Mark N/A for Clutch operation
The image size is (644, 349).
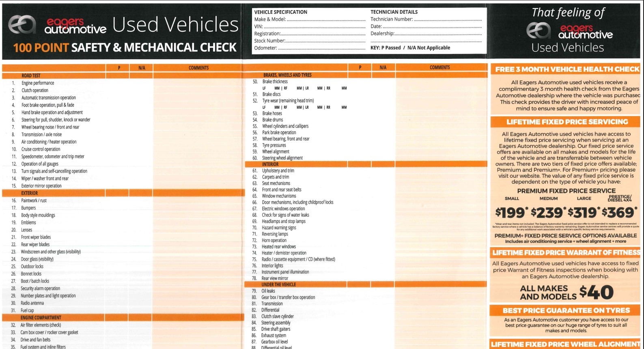[141, 90]
